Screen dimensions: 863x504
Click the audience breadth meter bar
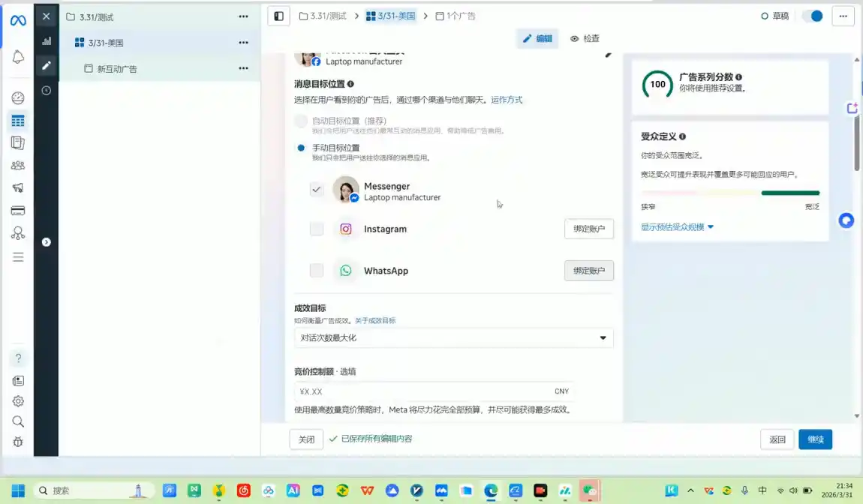[730, 193]
